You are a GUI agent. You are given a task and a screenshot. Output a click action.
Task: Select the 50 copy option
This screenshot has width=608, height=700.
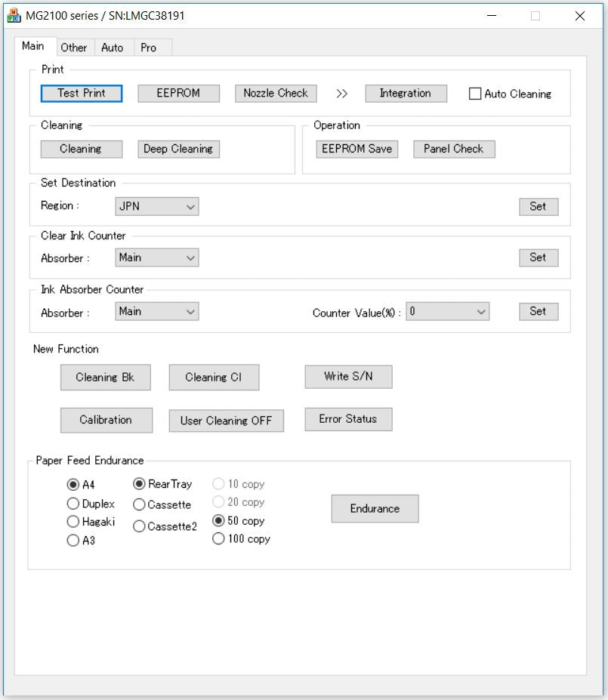(218, 520)
